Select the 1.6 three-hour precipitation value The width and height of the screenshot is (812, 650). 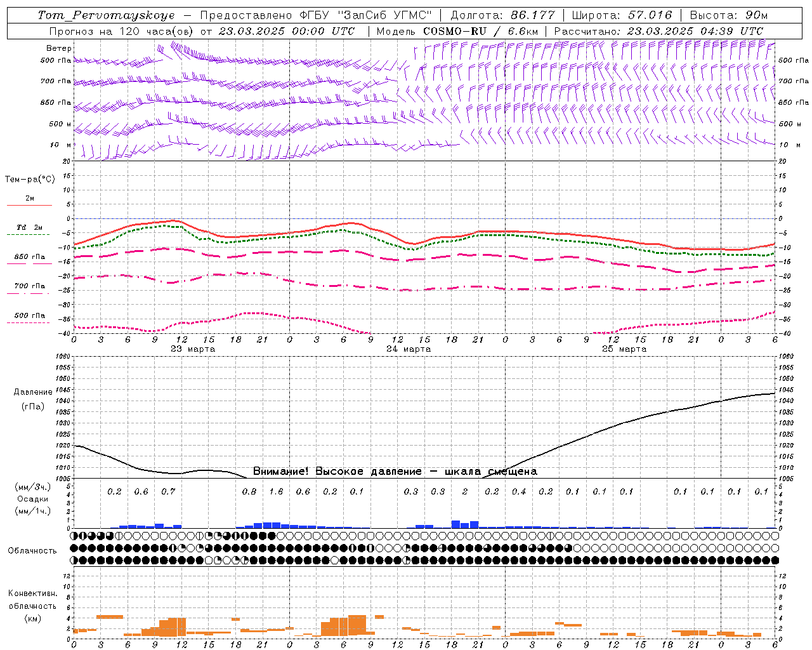point(277,491)
